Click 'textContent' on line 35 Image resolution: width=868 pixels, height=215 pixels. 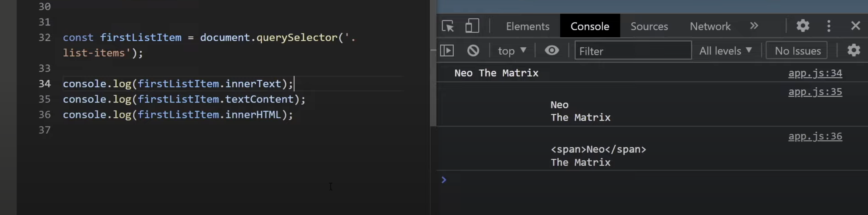click(x=259, y=99)
